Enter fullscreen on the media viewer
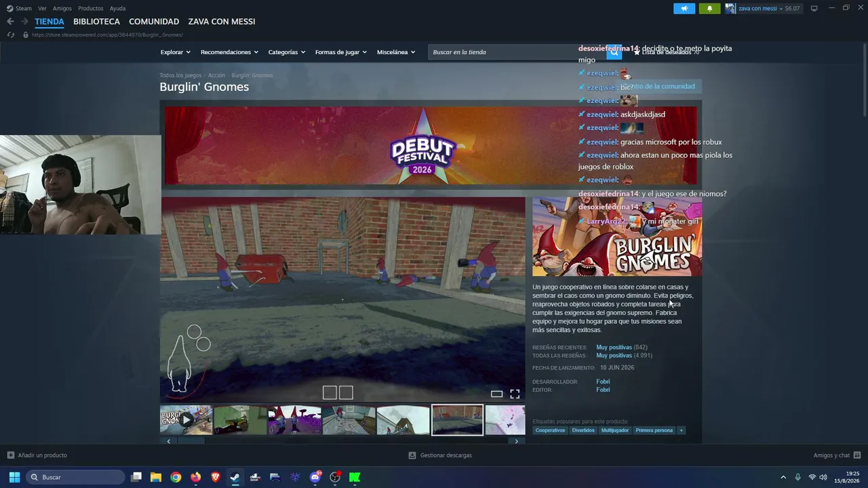868x488 pixels. click(x=515, y=394)
